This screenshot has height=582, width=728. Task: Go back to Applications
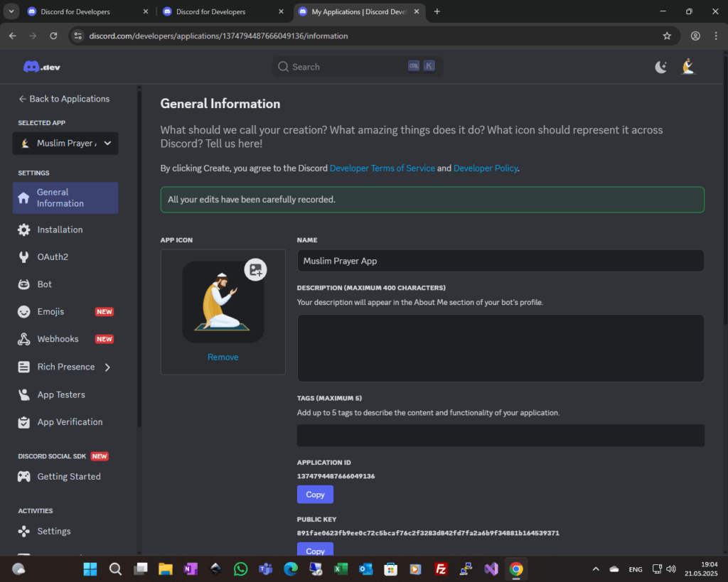[x=64, y=99]
